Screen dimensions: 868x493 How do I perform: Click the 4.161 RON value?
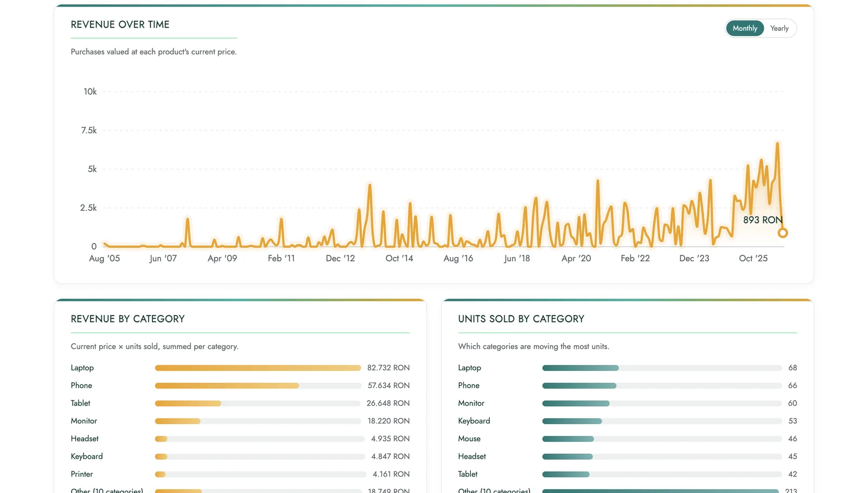391,474
